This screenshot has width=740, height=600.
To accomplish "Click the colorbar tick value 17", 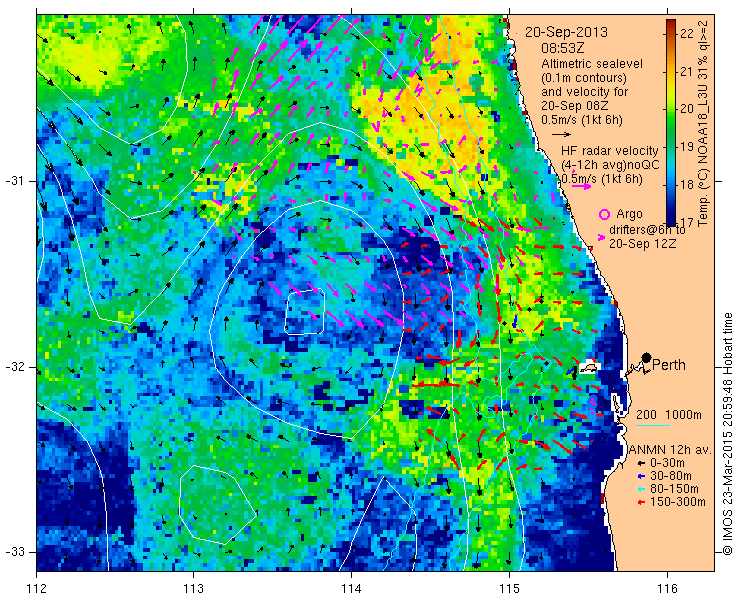I will coord(687,222).
